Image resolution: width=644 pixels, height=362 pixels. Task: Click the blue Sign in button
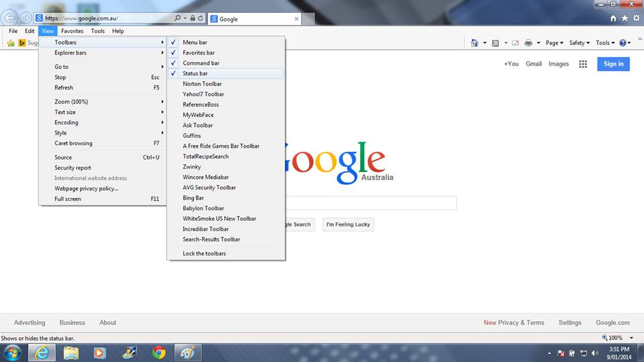point(613,64)
